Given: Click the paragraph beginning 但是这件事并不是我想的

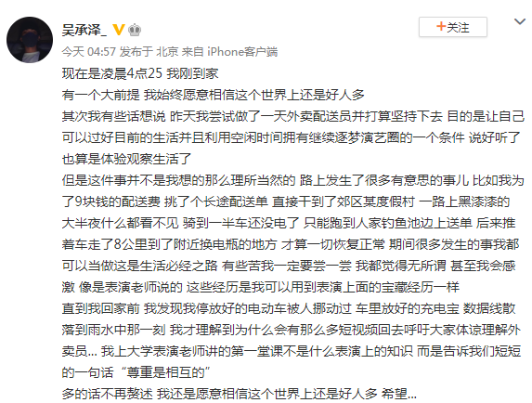Looking at the screenshot, I should [x=293, y=234].
